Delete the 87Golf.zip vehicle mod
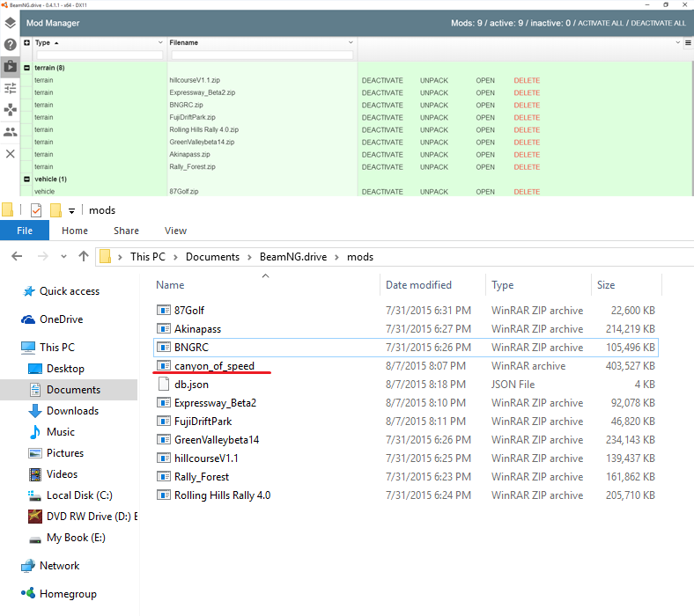The width and height of the screenshot is (694, 616). point(527,192)
